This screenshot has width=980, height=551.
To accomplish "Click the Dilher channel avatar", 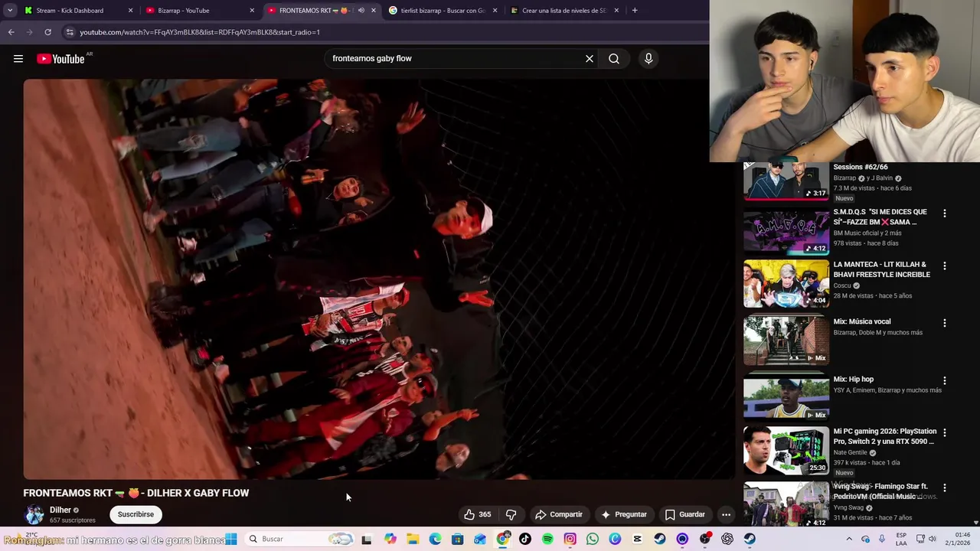I will point(34,514).
